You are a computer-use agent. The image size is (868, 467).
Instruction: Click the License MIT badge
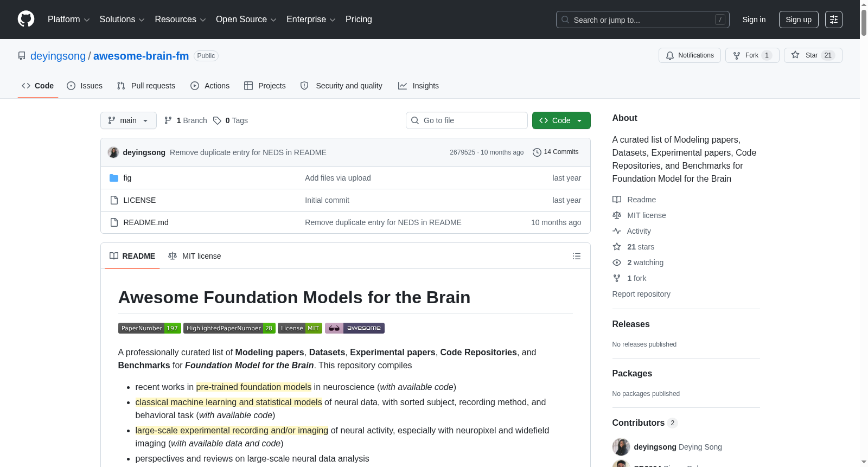point(300,328)
